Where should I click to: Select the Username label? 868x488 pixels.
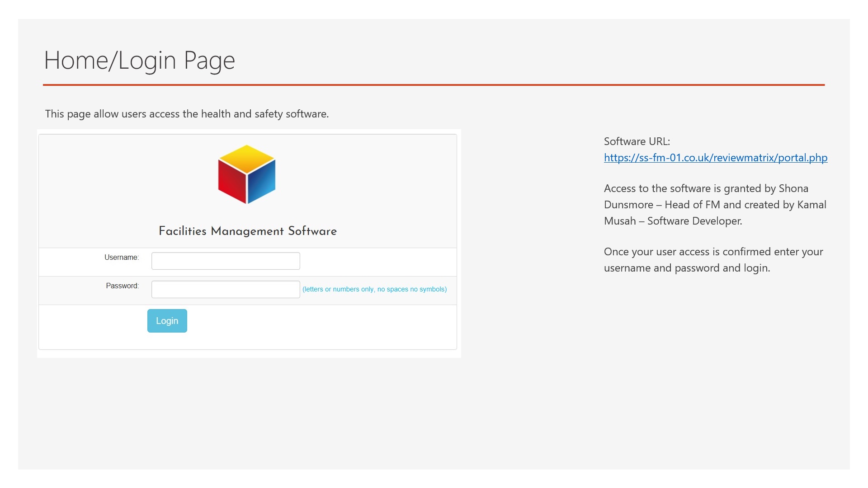tap(121, 257)
